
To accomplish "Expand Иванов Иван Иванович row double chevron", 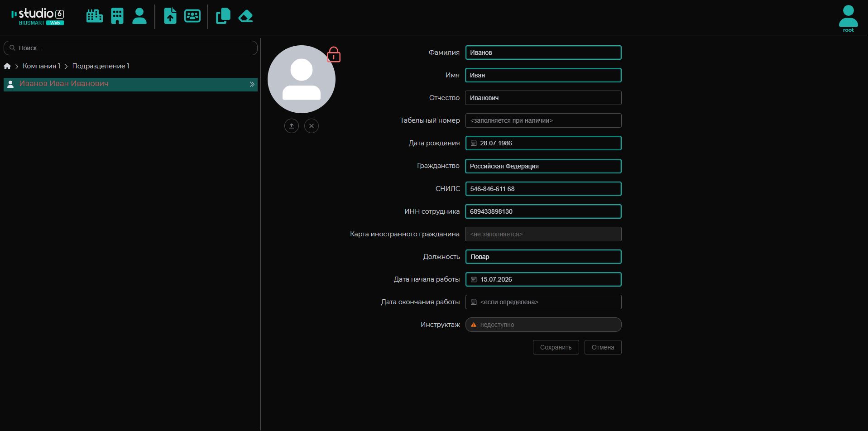I will 252,84.
